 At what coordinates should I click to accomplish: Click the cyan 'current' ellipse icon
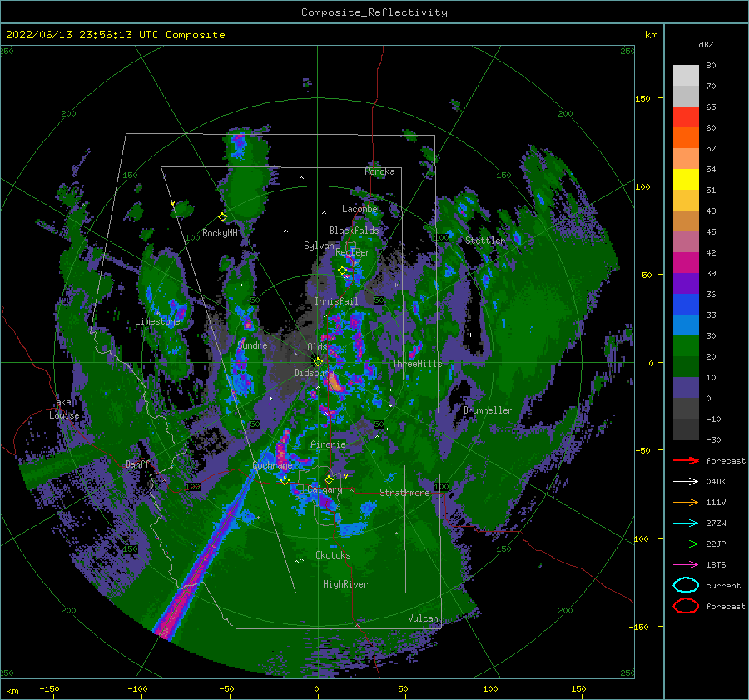coord(686,585)
